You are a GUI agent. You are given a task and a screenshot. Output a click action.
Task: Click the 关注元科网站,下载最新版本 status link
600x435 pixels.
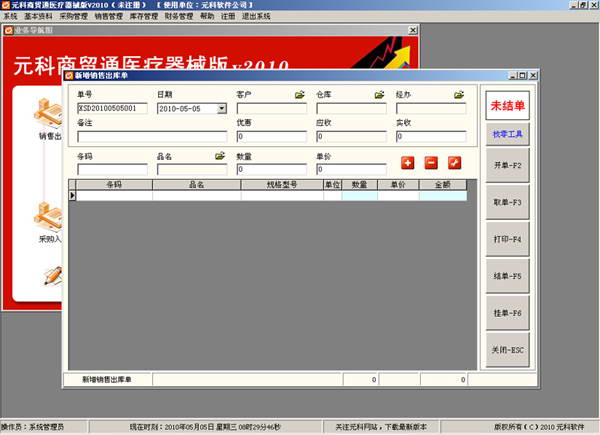381,427
